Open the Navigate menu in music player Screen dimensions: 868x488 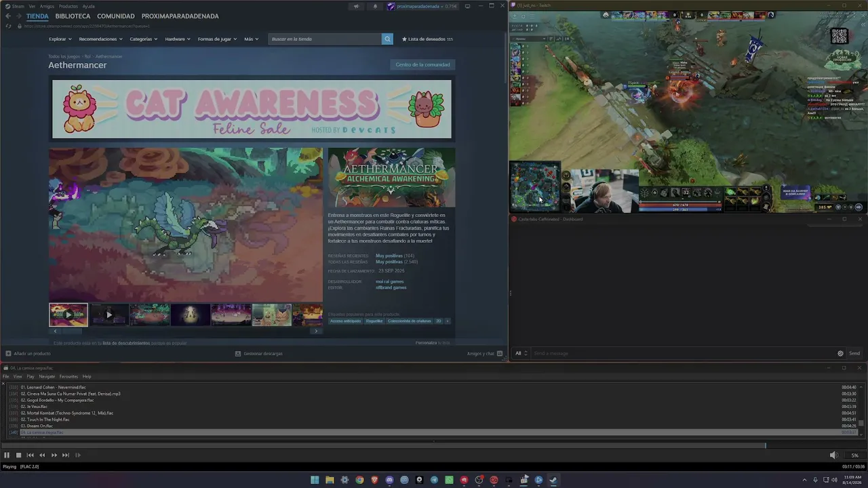47,377
